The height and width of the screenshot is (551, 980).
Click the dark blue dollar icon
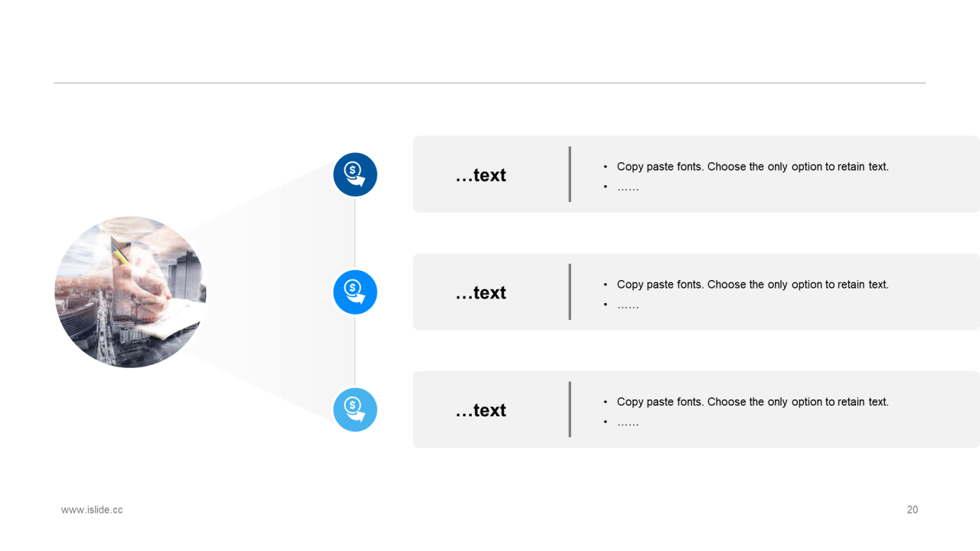click(x=355, y=174)
